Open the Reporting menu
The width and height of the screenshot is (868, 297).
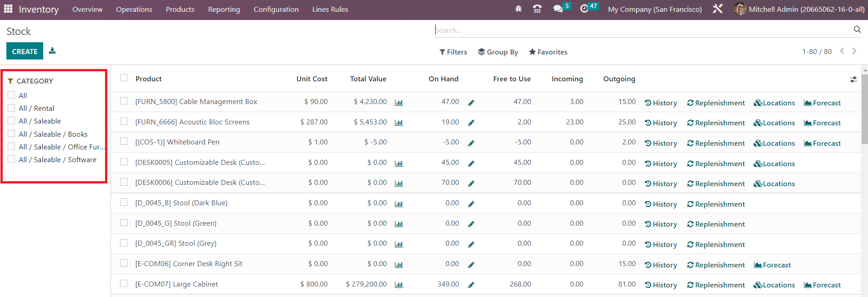tap(224, 10)
